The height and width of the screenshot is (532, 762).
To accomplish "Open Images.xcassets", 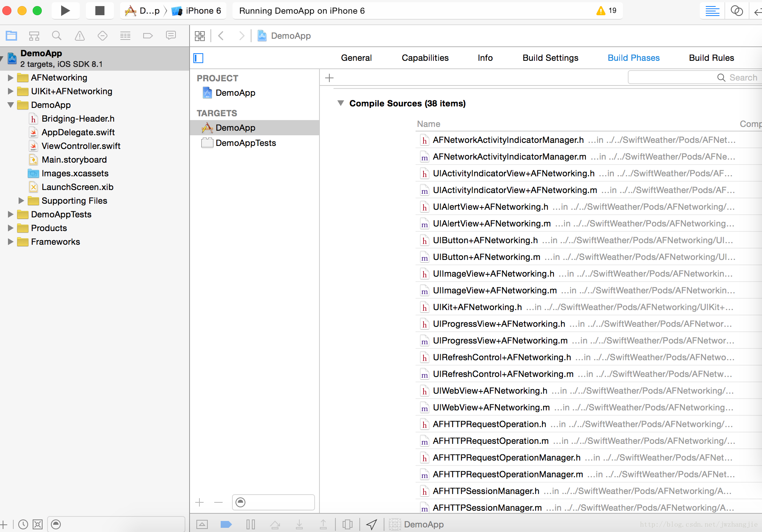I will (x=75, y=173).
